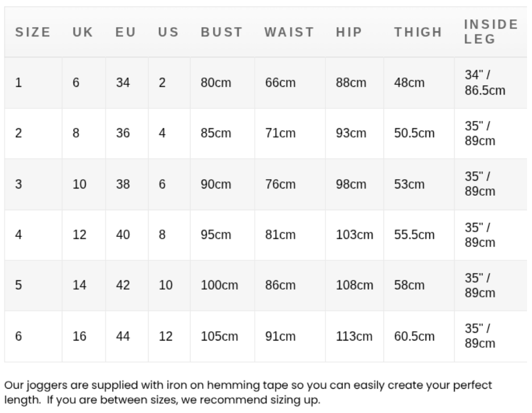
Task: Click the EU column header
Action: click(125, 32)
